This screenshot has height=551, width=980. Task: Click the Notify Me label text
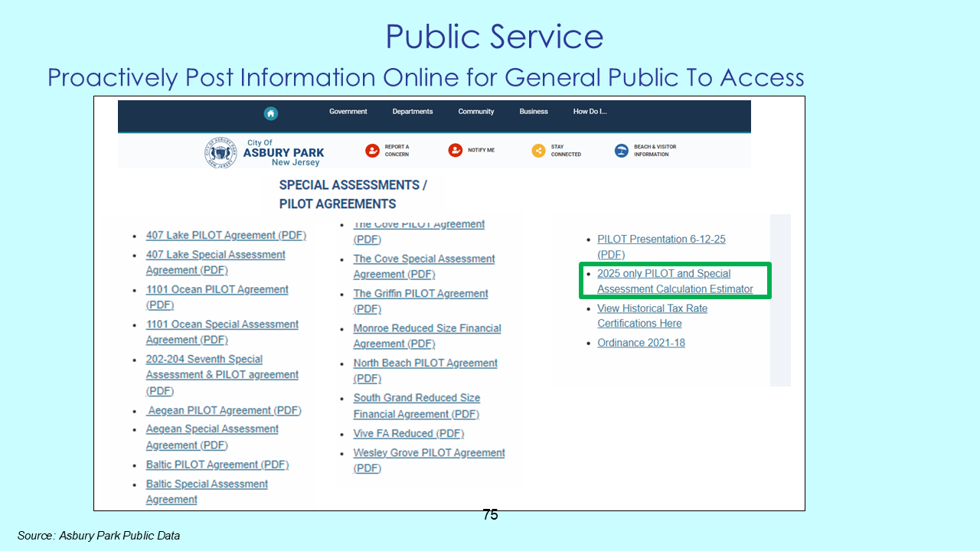[x=482, y=150]
